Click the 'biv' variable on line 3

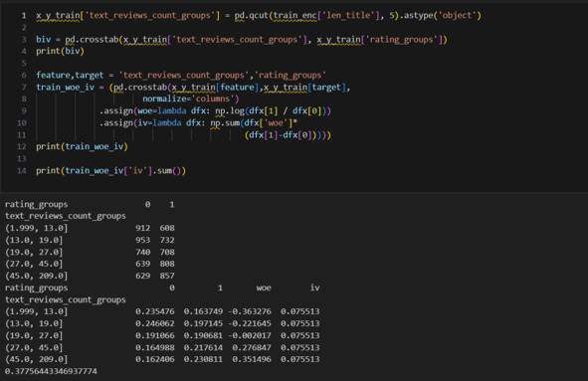click(44, 40)
